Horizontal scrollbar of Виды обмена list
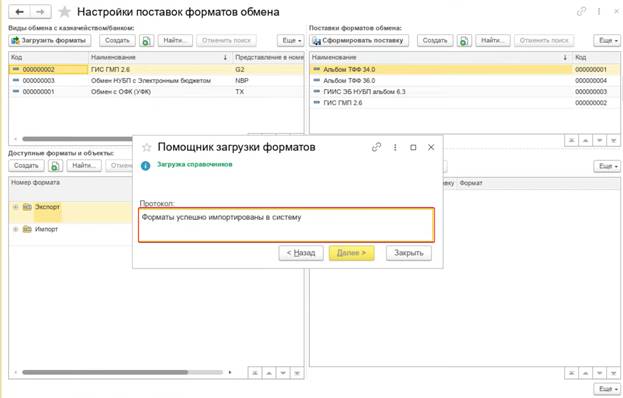This screenshot has height=398, width=623. tap(77, 139)
